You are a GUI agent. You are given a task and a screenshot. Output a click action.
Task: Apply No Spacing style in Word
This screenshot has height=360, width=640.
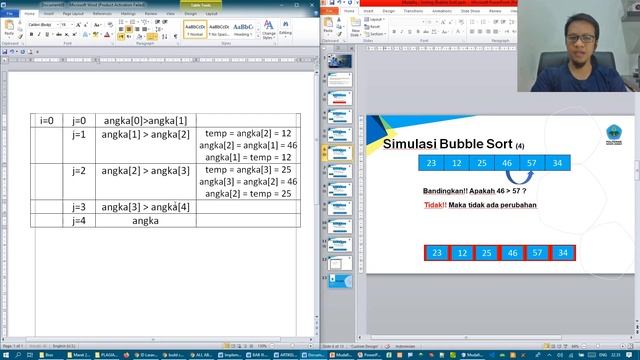click(219, 29)
